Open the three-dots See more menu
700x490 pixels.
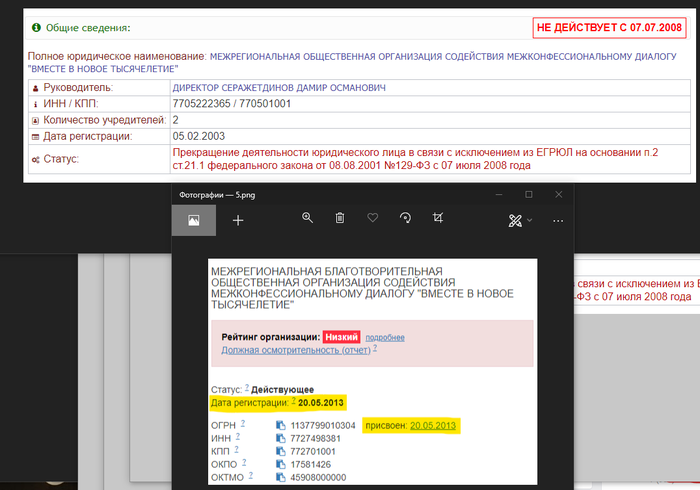pyautogui.click(x=558, y=220)
